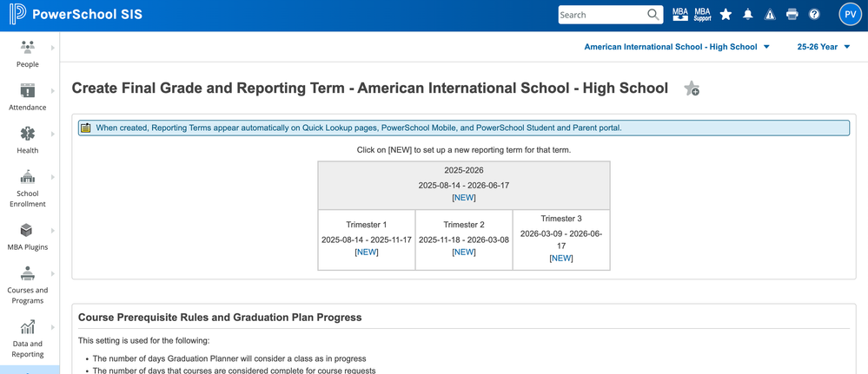Screen dimensions: 868x374
Task: Click NEW link for Trimester 1
Action: pyautogui.click(x=367, y=252)
